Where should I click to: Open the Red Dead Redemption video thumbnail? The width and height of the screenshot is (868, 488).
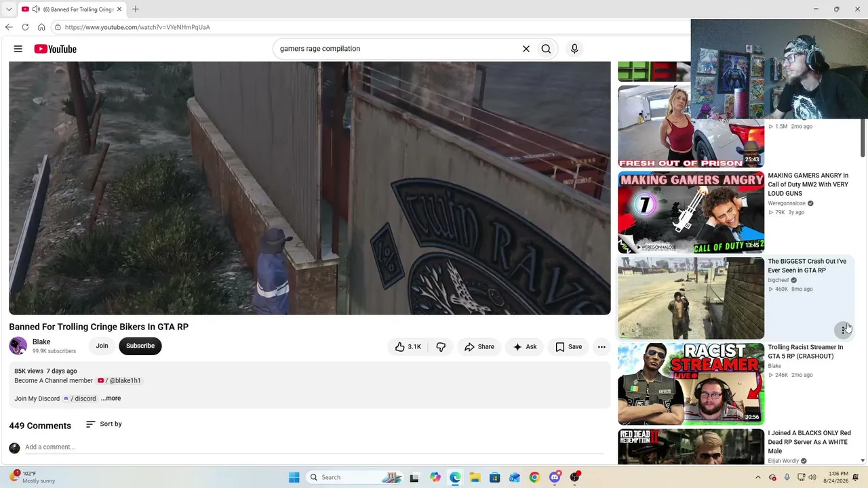pyautogui.click(x=691, y=447)
